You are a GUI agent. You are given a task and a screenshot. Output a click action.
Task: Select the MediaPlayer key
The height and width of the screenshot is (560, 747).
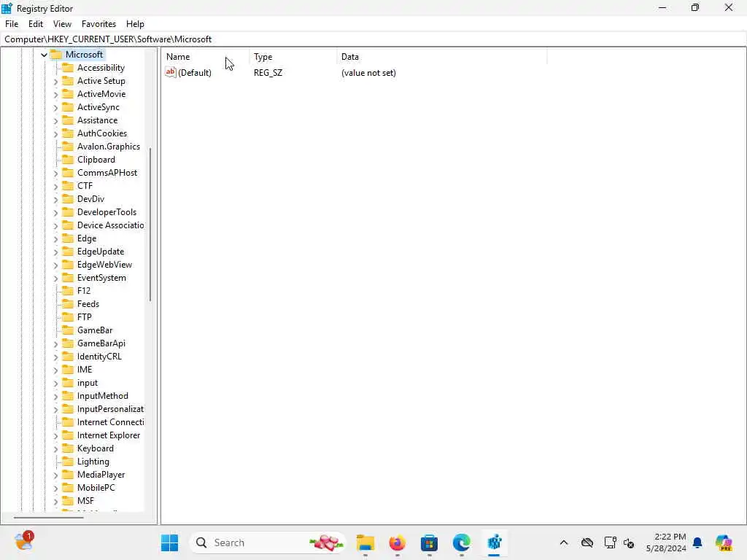[x=101, y=475]
